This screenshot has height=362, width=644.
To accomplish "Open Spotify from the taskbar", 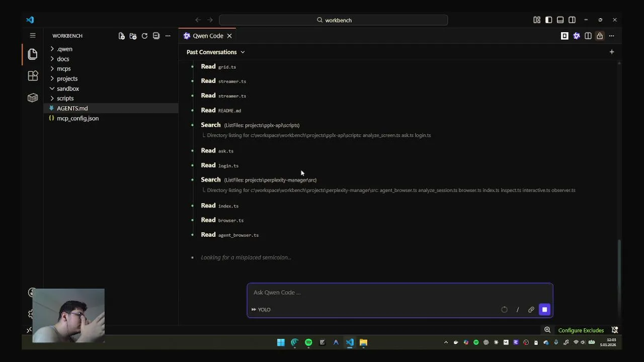I will point(308,342).
